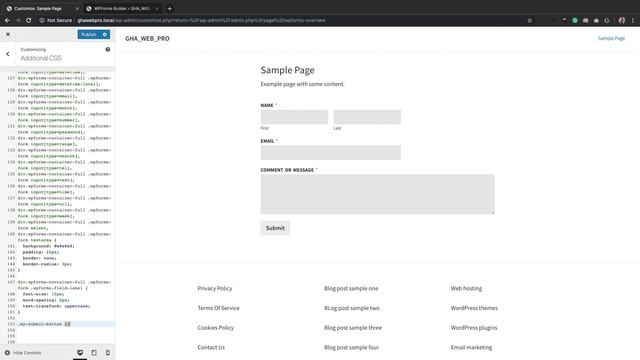The image size is (640, 360).
Task: Open the Email marketing footer link
Action: pyautogui.click(x=471, y=347)
